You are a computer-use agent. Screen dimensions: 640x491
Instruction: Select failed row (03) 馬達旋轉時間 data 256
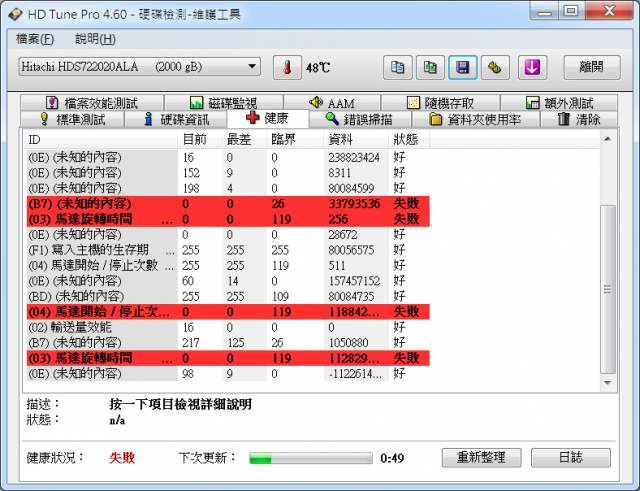point(228,219)
